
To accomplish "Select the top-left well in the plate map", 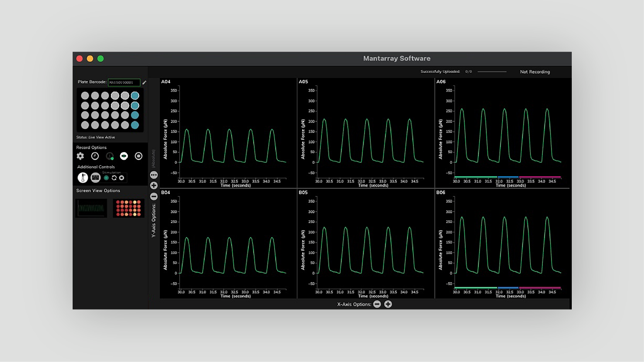I will tap(85, 96).
